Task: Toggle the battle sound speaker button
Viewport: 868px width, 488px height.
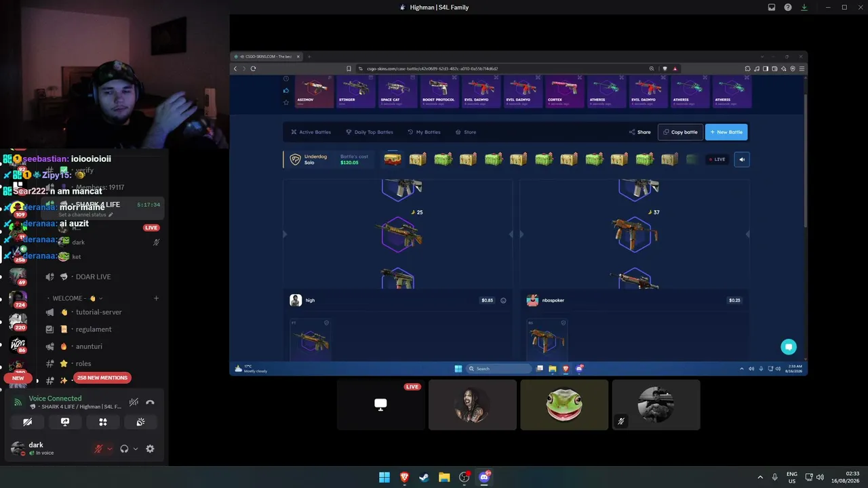Action: (x=742, y=159)
